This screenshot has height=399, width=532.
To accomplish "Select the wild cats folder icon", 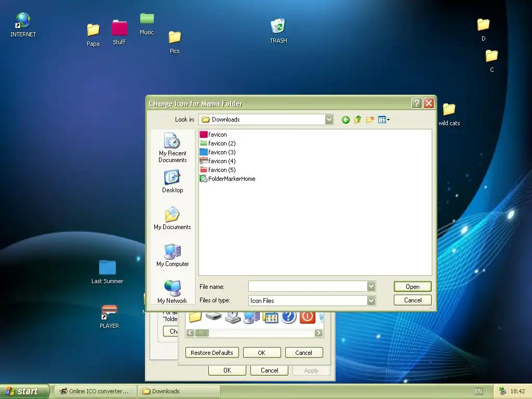I will (x=449, y=114).
